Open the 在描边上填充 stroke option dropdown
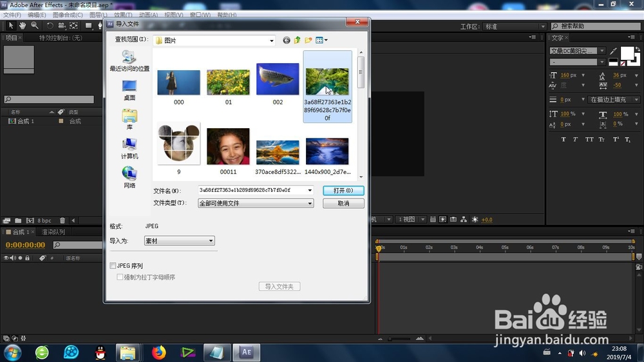 (x=614, y=99)
